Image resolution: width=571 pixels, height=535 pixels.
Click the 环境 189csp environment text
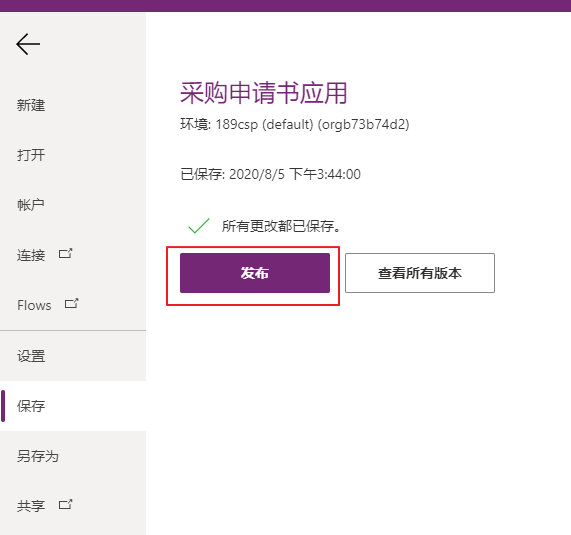tap(295, 125)
